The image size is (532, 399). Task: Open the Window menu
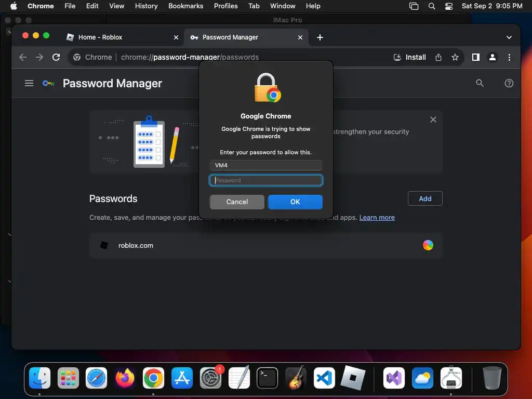[x=282, y=6]
